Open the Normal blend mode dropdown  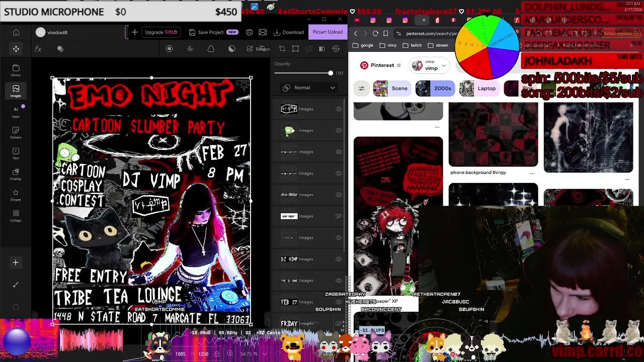309,87
